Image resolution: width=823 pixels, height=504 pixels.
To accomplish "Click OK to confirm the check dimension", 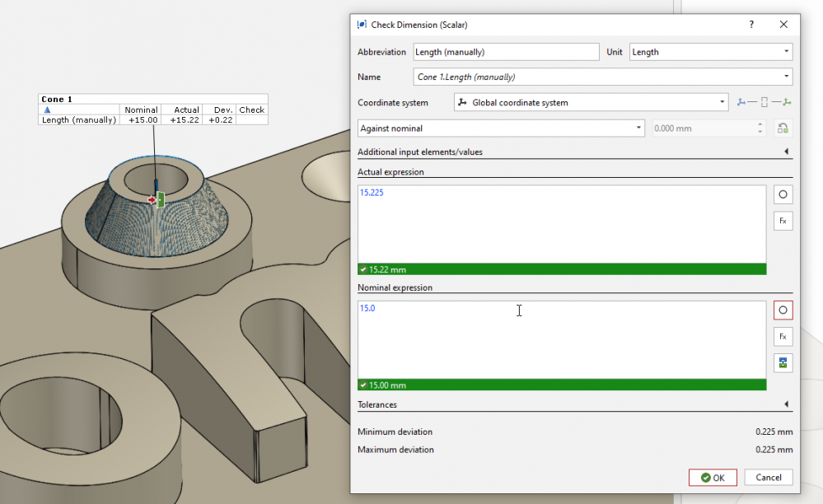I will coord(713,478).
